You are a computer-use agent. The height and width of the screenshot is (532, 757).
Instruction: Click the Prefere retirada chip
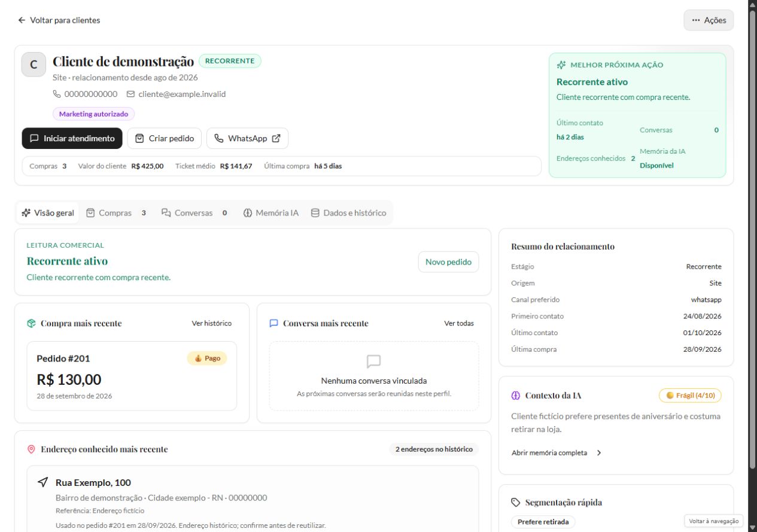(x=543, y=522)
